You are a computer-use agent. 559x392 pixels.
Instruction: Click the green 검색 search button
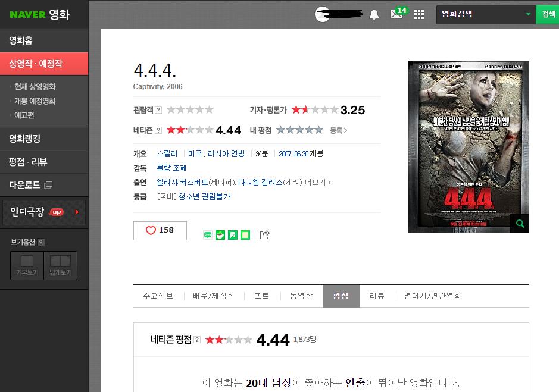click(x=548, y=14)
